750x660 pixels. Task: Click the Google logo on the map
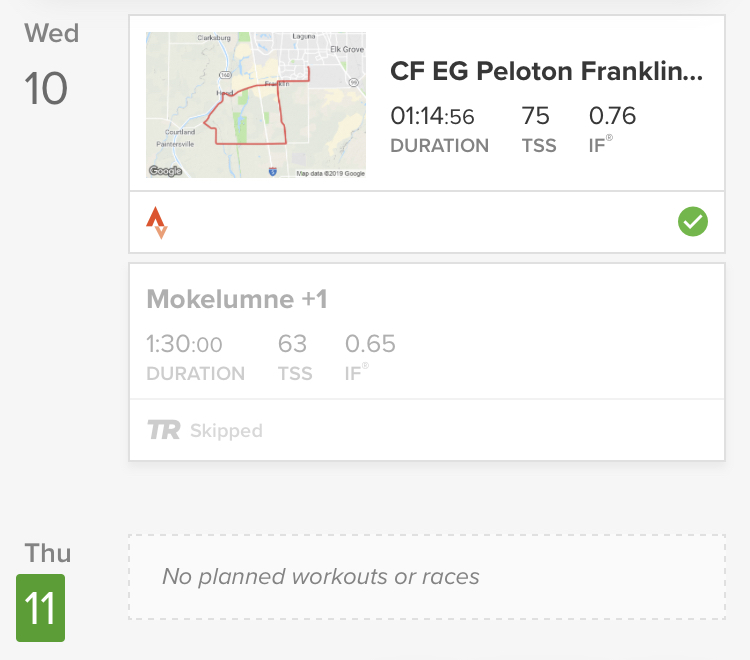(165, 171)
